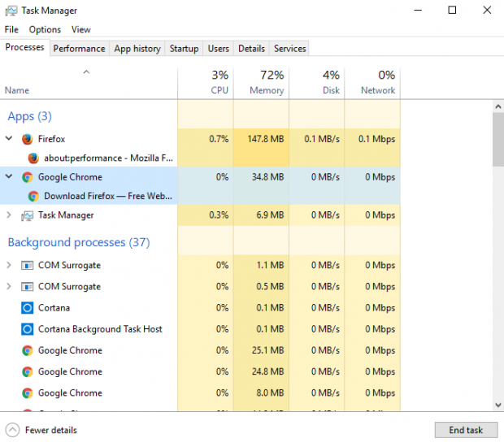This screenshot has height=447, width=504.
Task: Click the Download Firefox Chrome child window icon
Action: click(x=33, y=196)
